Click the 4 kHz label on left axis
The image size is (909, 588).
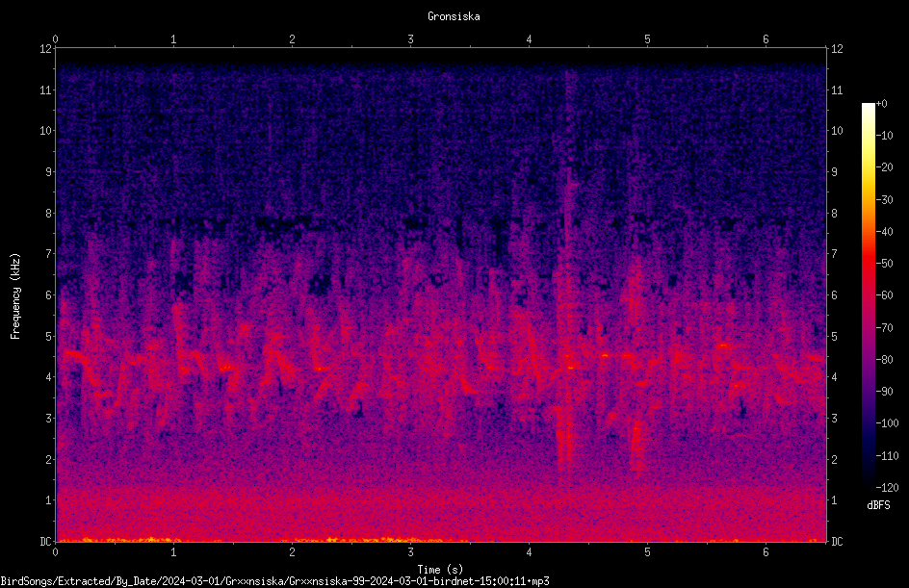(x=49, y=377)
